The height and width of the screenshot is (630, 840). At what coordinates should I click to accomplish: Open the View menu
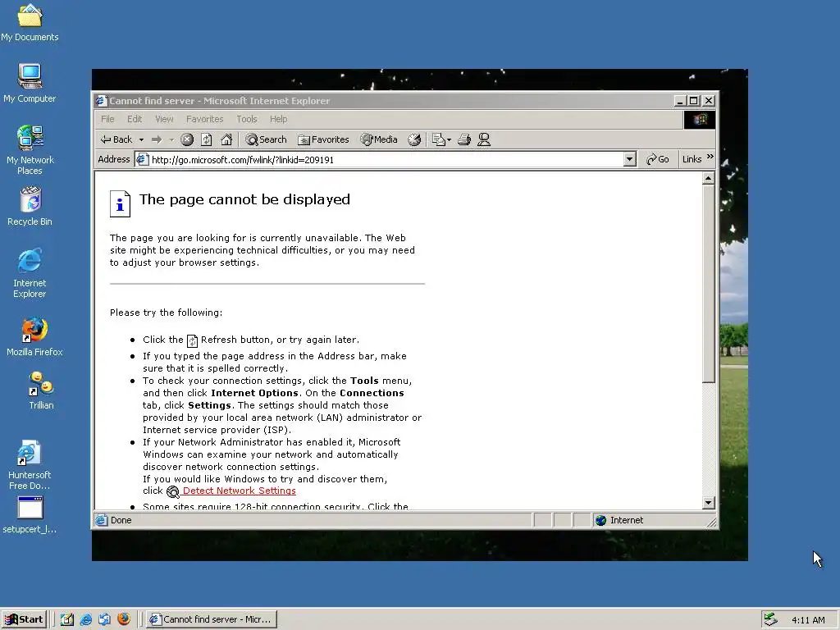(164, 119)
